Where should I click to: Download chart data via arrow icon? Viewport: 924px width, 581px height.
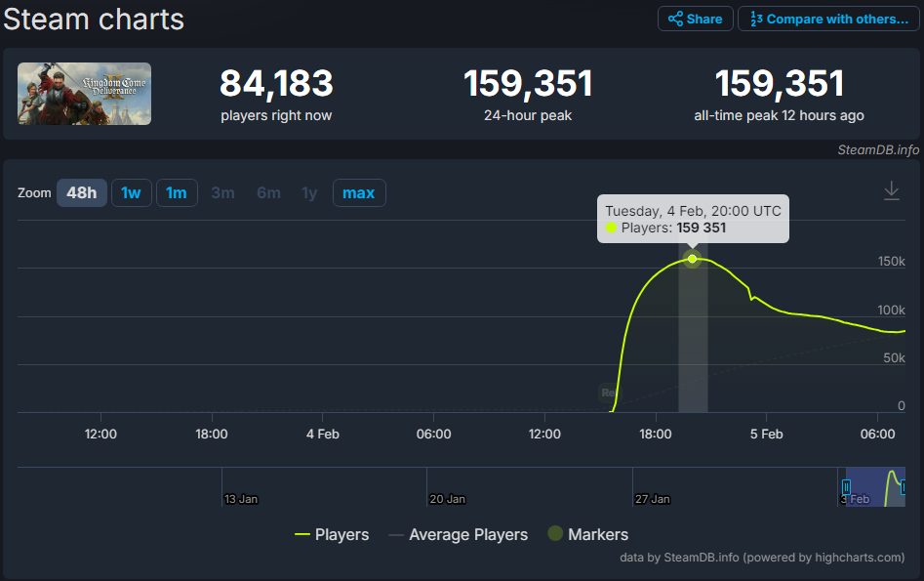(x=892, y=190)
